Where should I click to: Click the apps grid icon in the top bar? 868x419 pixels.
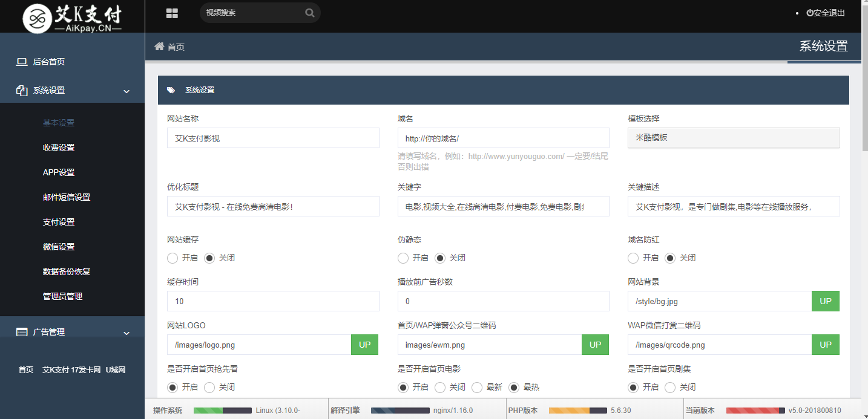pyautogui.click(x=172, y=13)
